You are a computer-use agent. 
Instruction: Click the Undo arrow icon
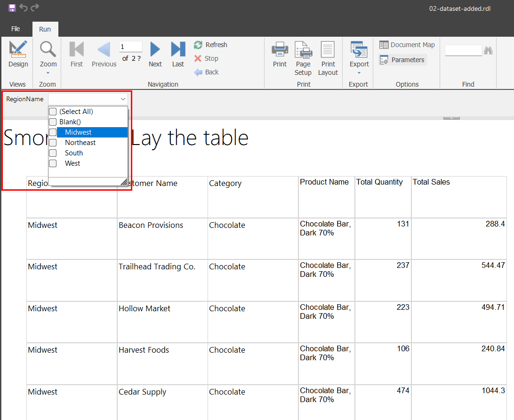pyautogui.click(x=23, y=8)
